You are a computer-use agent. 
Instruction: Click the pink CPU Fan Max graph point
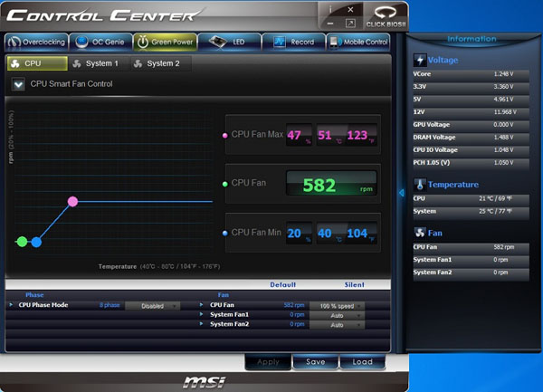pyautogui.click(x=72, y=201)
